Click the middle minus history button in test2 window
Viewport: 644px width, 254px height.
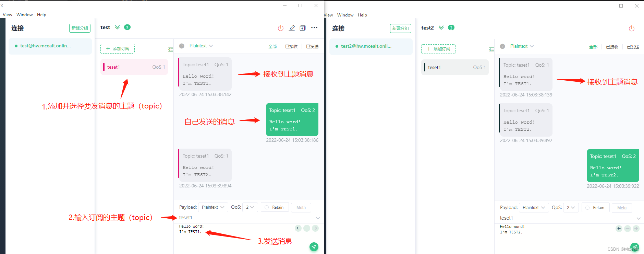(628, 229)
